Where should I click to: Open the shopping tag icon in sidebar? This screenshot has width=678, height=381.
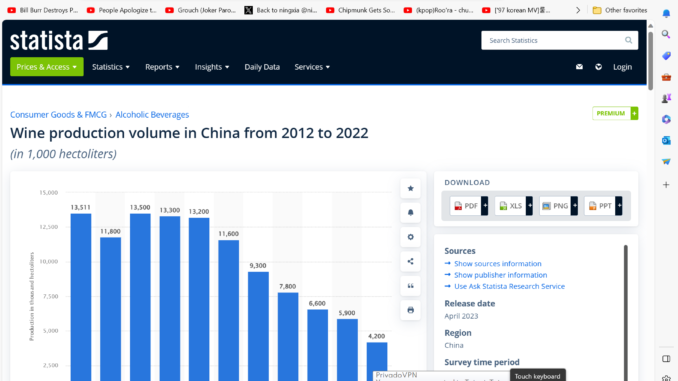pyautogui.click(x=666, y=56)
